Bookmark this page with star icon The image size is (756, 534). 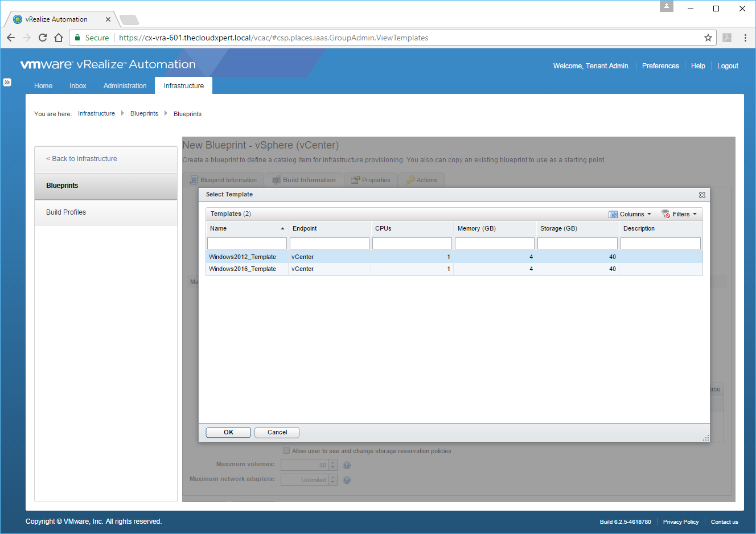708,38
